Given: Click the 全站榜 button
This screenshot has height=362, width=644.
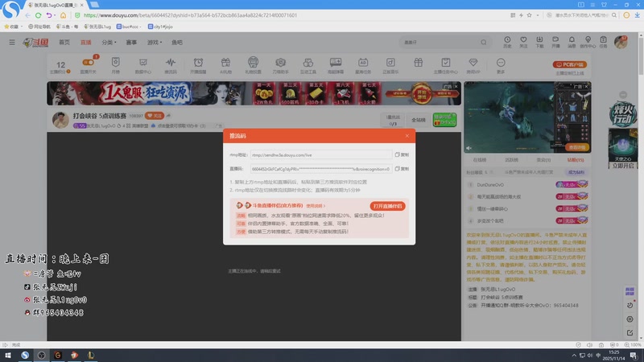Looking at the screenshot, I should click(x=418, y=120).
